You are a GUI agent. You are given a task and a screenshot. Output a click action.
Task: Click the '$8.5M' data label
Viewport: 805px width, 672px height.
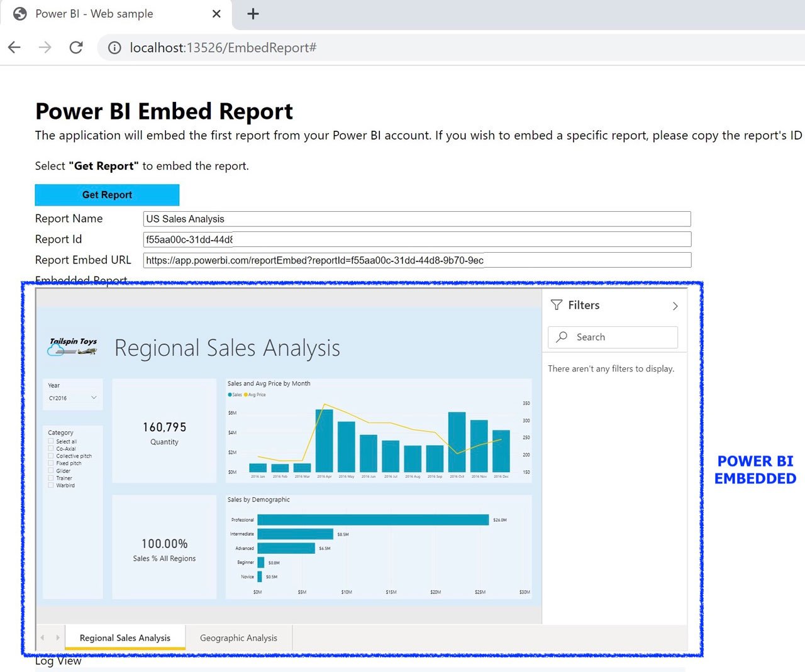point(343,534)
